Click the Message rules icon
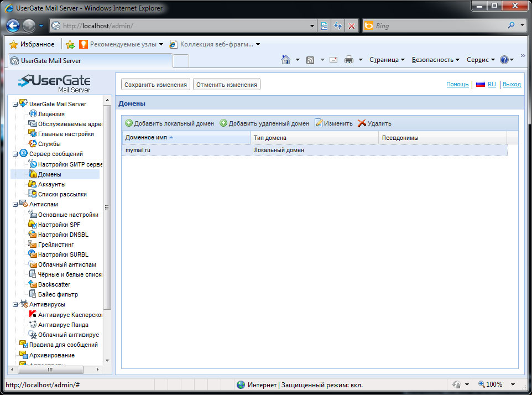532x395 pixels. [x=23, y=344]
